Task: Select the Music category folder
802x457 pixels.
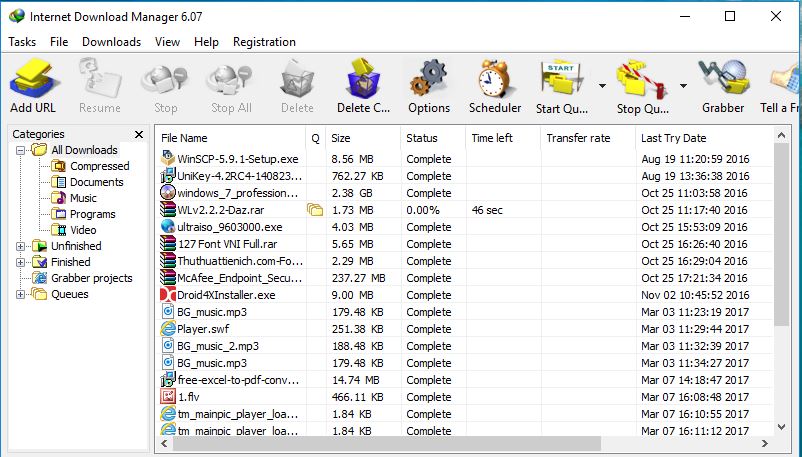Action: click(x=83, y=198)
